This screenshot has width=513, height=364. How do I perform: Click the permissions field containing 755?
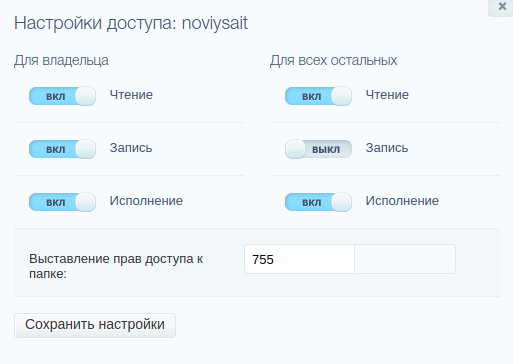point(299,259)
